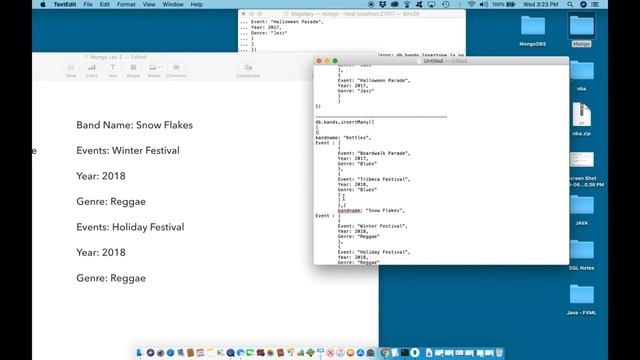
Task: Zoom the Untitled TextEdit window (green button)
Action: (x=335, y=61)
